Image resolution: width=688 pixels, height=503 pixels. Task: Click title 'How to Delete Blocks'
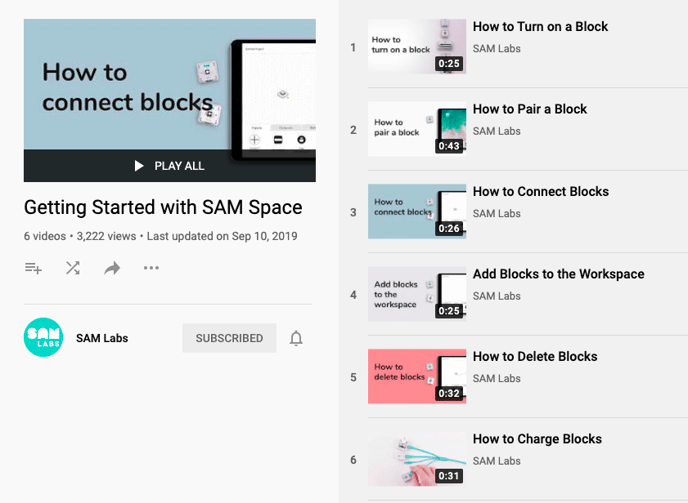535,356
